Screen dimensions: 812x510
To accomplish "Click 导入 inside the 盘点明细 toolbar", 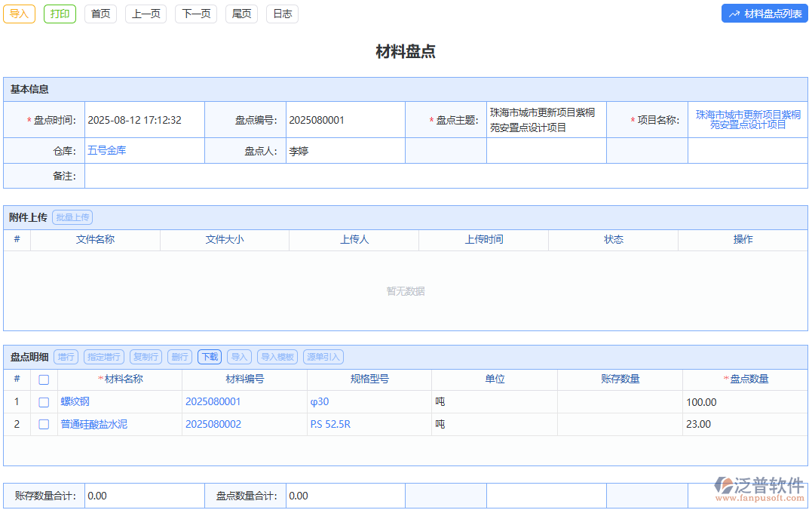I will (x=238, y=356).
